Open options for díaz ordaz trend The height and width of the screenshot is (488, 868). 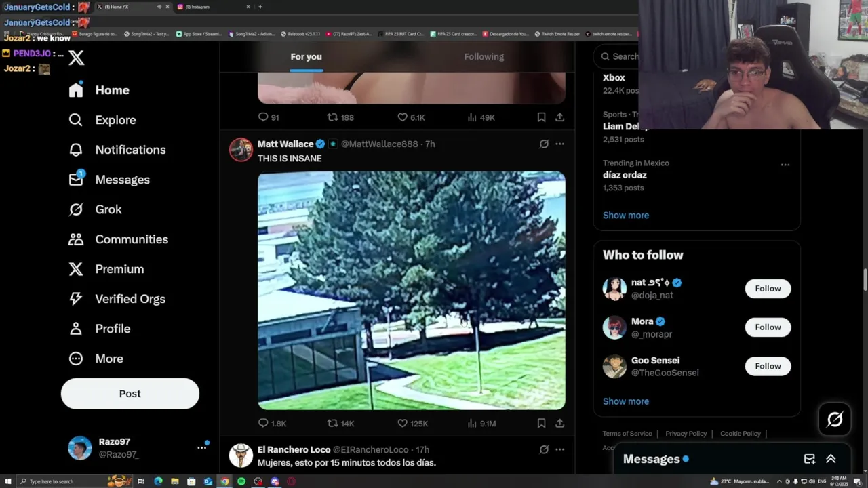point(785,165)
